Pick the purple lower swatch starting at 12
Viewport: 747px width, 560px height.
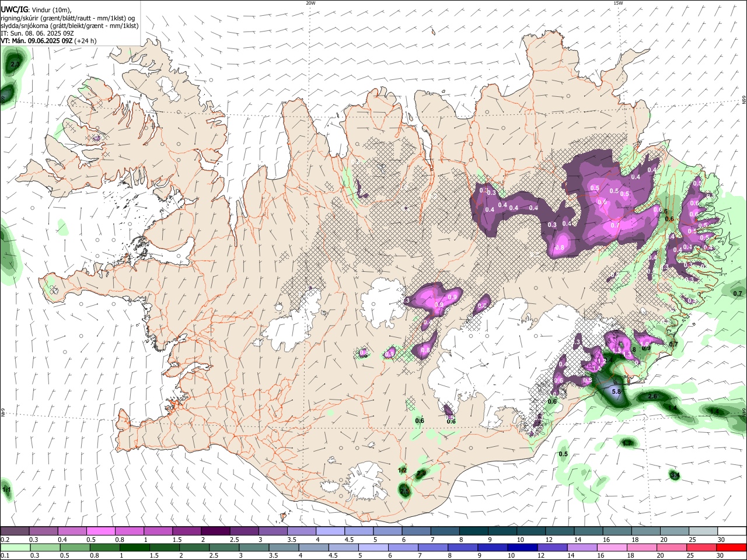[x=552, y=547]
